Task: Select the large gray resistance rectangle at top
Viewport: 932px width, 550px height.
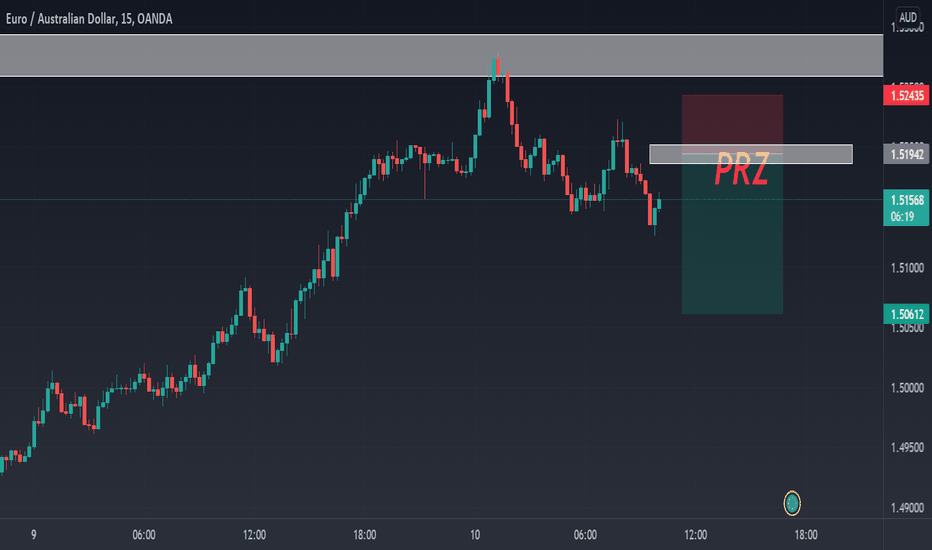Action: (x=441, y=56)
